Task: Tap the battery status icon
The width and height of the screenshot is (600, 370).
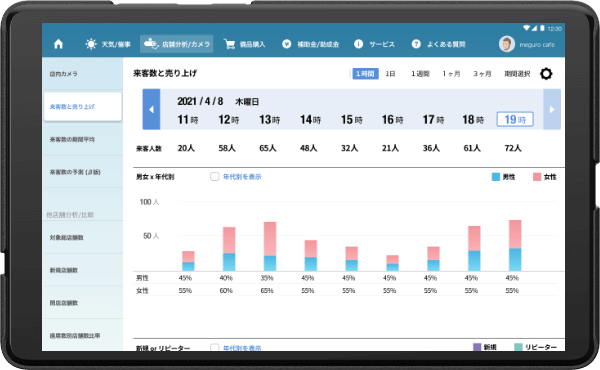Action: tap(542, 28)
